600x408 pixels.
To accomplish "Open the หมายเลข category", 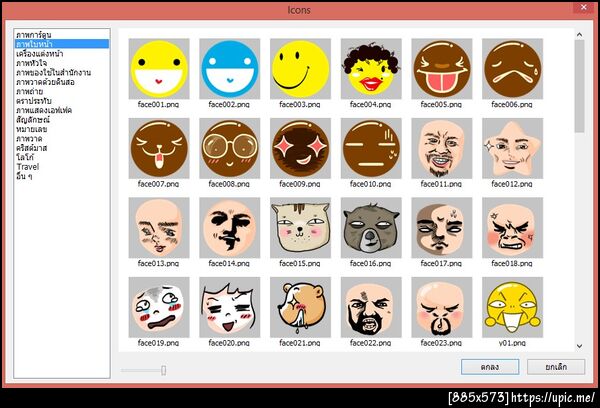I will (32, 129).
